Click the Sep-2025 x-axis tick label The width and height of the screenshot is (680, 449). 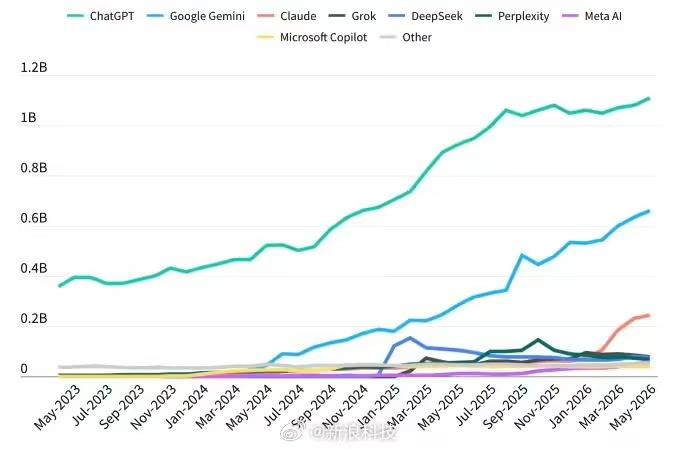[505, 407]
